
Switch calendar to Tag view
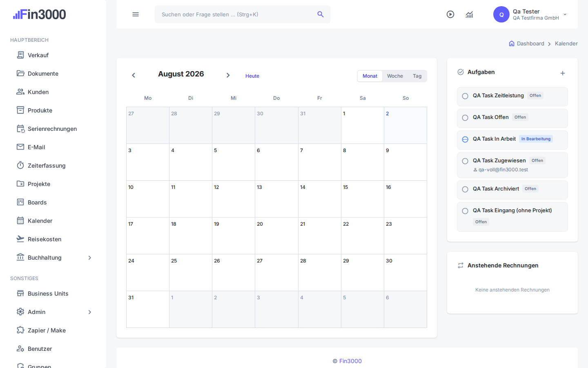coord(417,76)
